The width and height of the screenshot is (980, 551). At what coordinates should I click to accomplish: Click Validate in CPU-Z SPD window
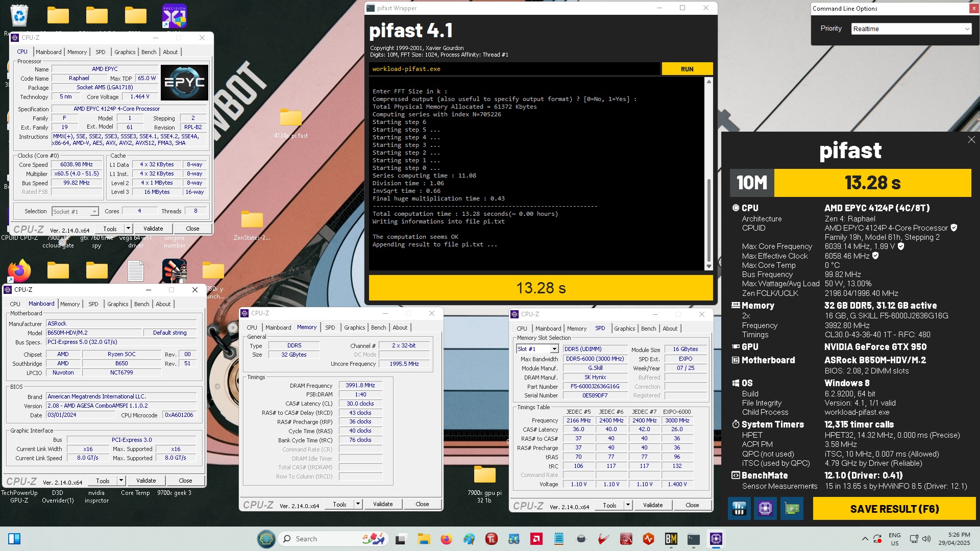[x=653, y=505]
